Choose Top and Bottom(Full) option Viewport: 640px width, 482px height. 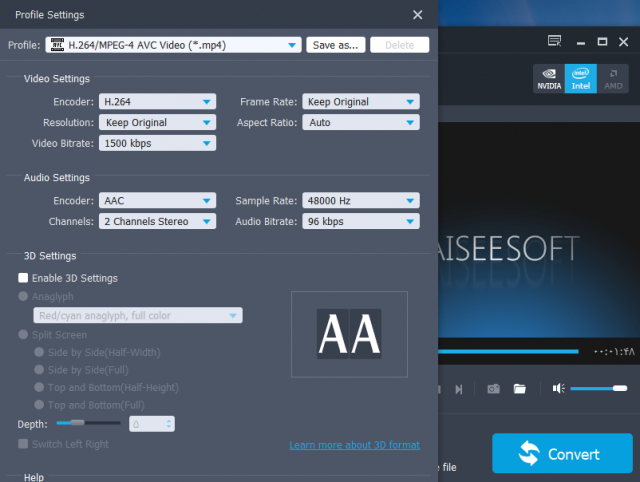pos(39,404)
